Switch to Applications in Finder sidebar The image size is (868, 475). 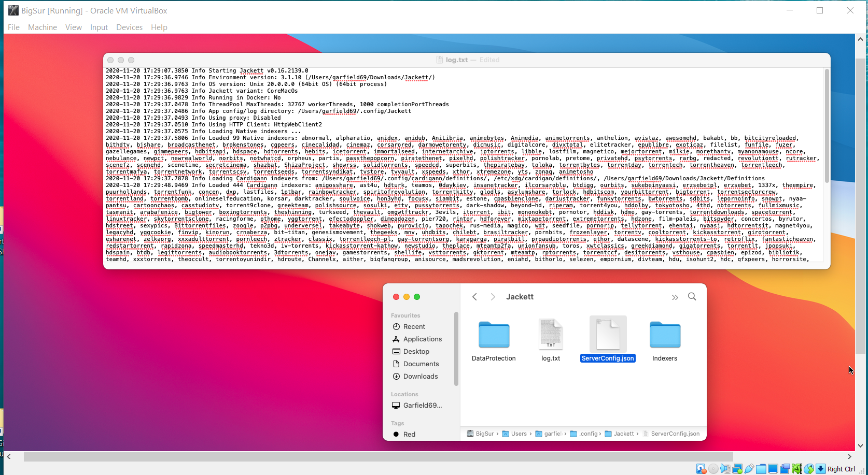click(x=422, y=339)
